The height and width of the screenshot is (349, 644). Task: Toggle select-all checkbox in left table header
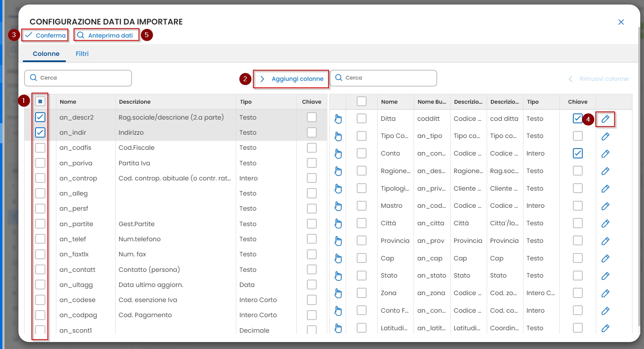40,101
